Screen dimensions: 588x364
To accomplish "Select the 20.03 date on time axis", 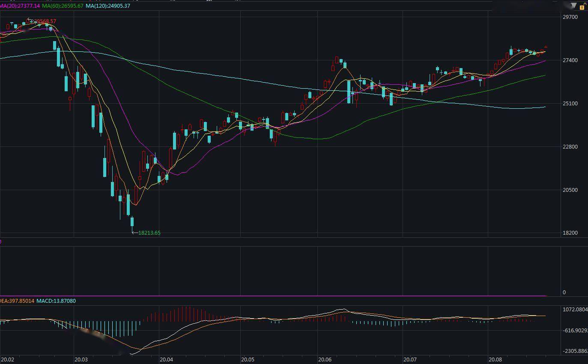I will point(81,360).
